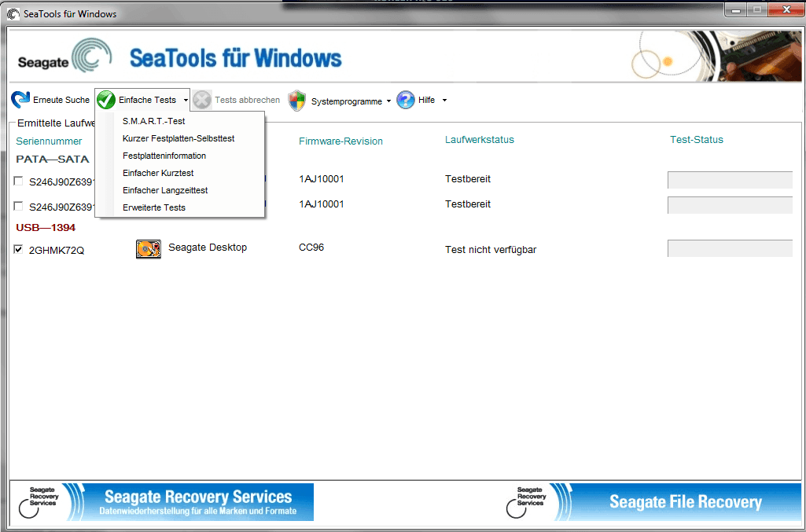
Task: Click the Systemprogramme shield icon
Action: 297,101
